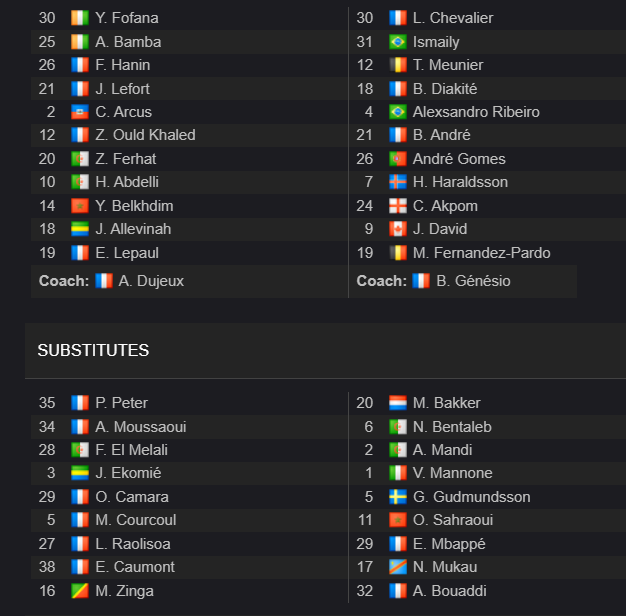626x616 pixels.
Task: Open player Y. Fofana's profile
Action: (x=127, y=18)
